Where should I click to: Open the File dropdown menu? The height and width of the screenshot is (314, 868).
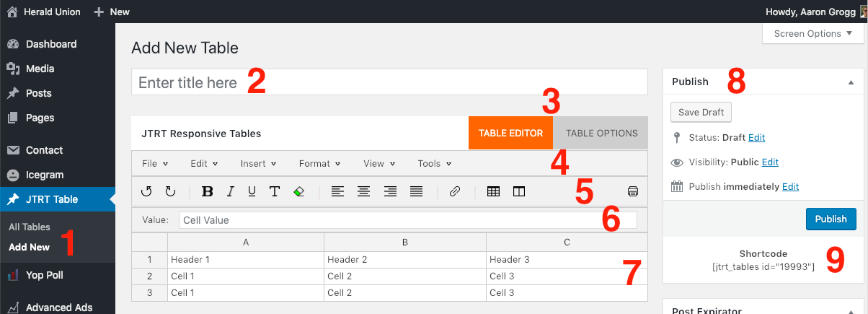click(x=155, y=163)
